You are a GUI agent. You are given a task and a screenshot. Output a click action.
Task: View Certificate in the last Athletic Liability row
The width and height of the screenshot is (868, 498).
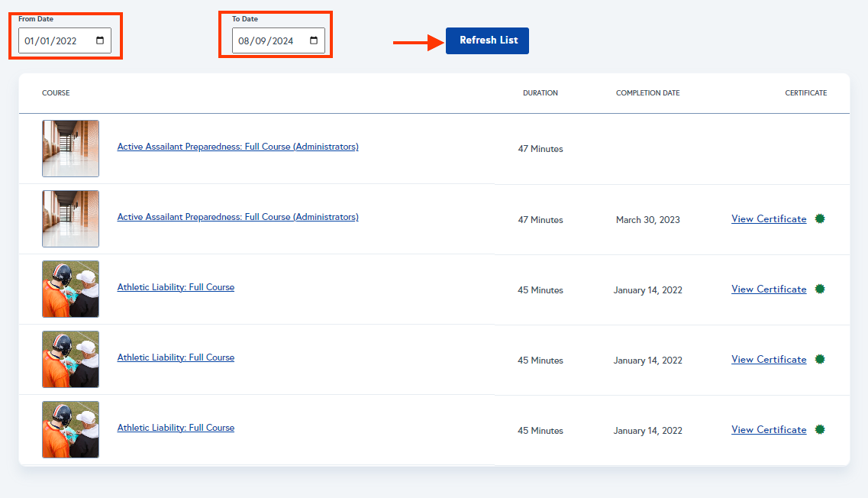point(769,430)
